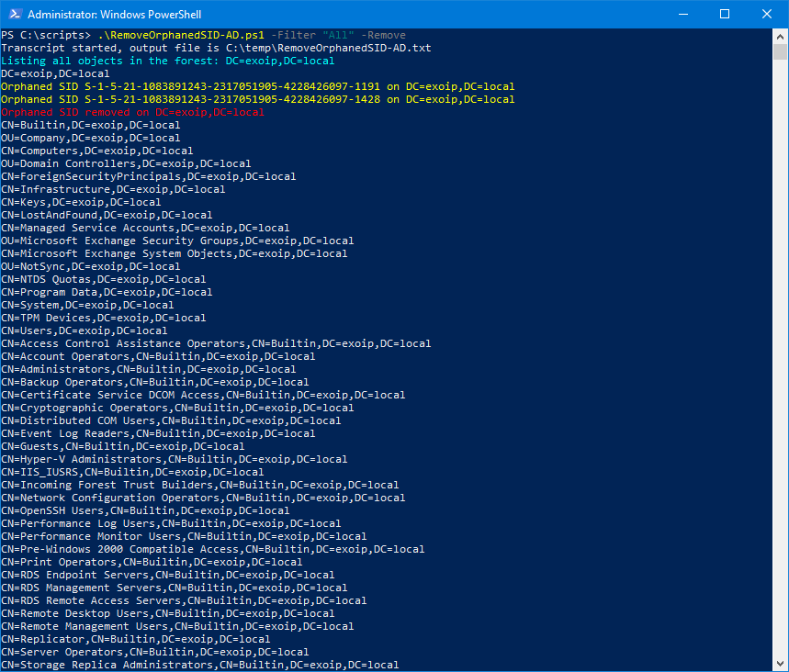The height and width of the screenshot is (672, 789).
Task: Click 'CN=Certificate Service DCOM Access' line
Action: [203, 395]
